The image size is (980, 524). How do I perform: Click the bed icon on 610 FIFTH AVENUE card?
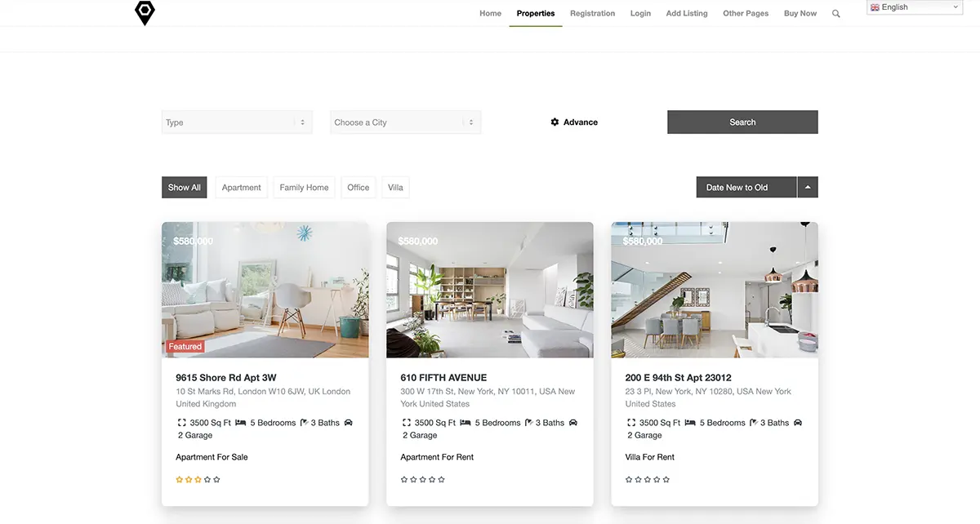465,423
